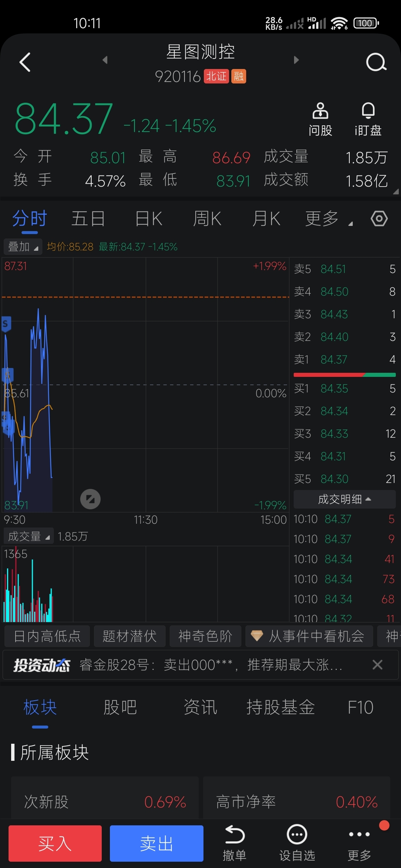Open chart settings hexagon icon

pos(379,218)
